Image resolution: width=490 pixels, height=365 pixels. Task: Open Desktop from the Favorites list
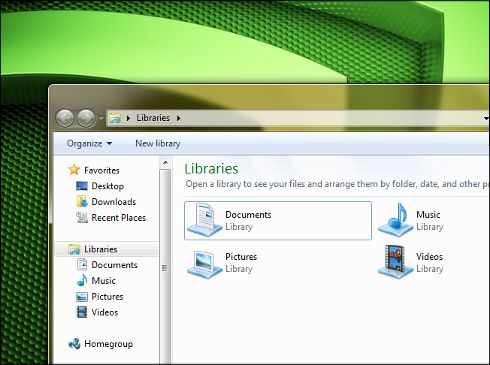tap(107, 186)
